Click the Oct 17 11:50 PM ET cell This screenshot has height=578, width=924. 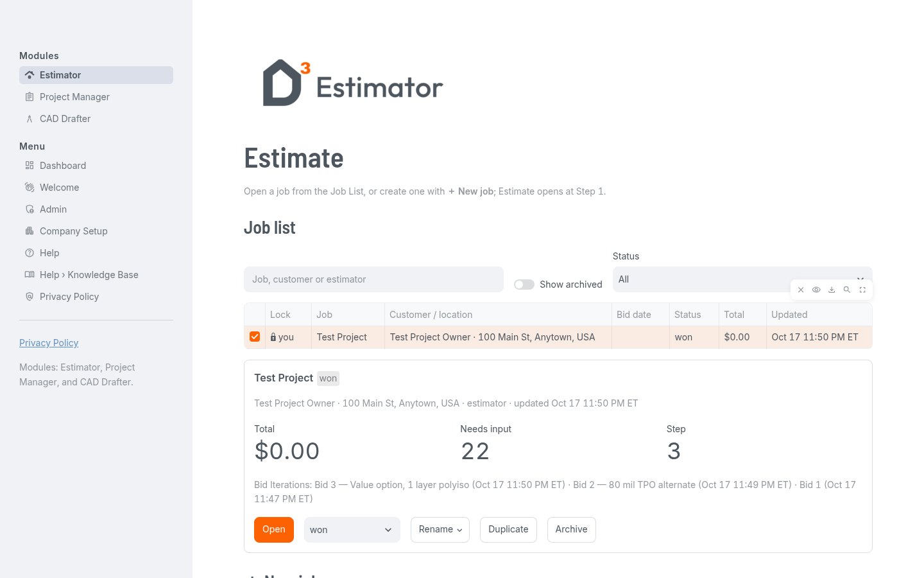pyautogui.click(x=819, y=337)
